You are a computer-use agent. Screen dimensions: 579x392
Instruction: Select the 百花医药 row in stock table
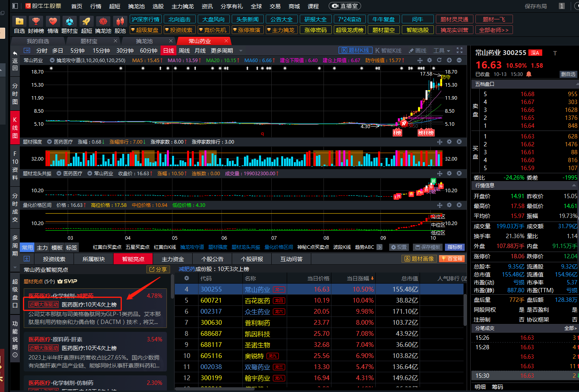[x=319, y=301]
